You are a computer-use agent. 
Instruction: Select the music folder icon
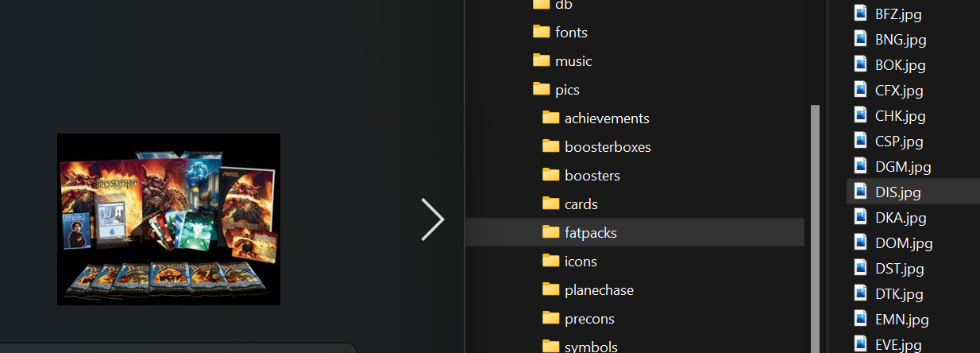(542, 60)
